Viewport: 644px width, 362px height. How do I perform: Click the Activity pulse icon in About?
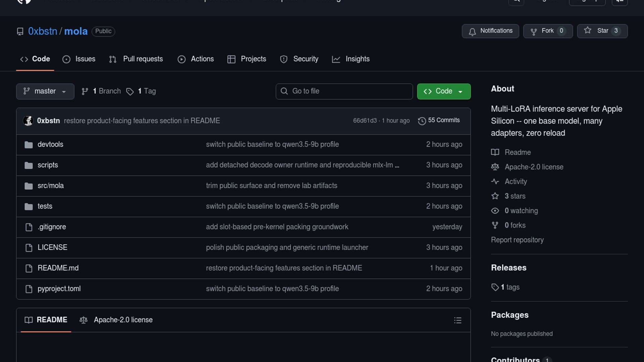495,182
